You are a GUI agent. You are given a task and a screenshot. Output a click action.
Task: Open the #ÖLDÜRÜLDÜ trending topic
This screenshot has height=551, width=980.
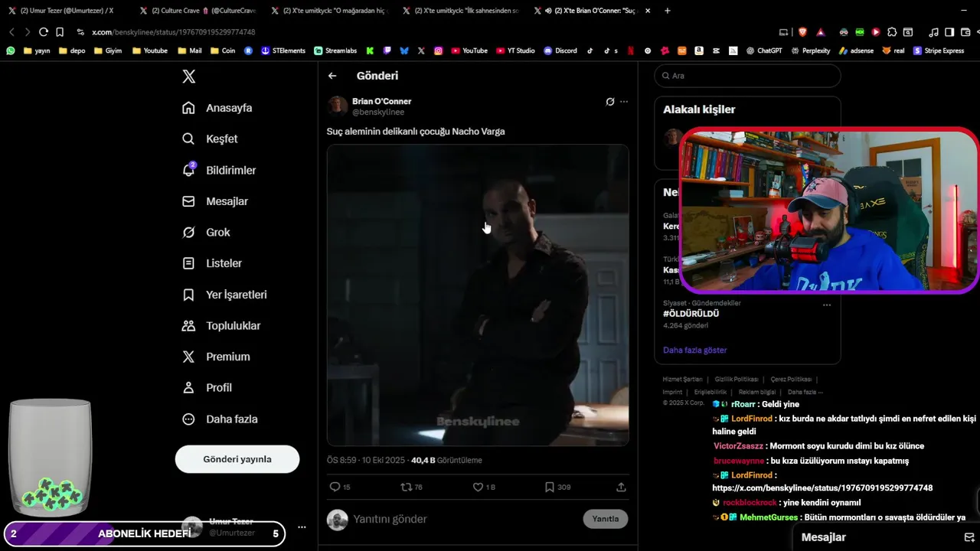point(691,314)
